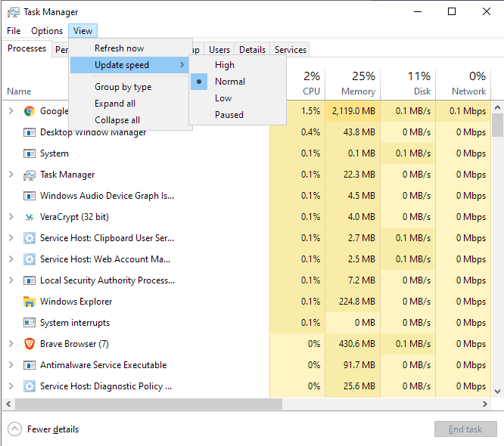The width and height of the screenshot is (504, 446).
Task: Sort by the CPU column header
Action: [x=306, y=83]
